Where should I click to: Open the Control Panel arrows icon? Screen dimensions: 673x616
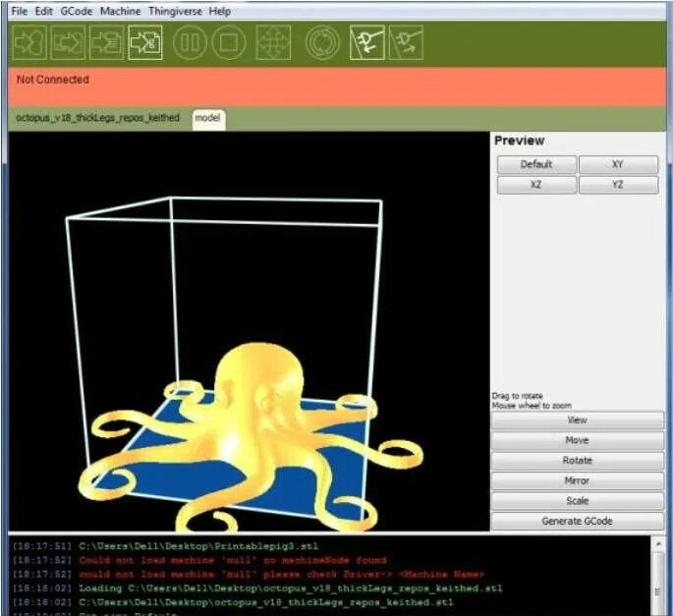click(x=273, y=42)
